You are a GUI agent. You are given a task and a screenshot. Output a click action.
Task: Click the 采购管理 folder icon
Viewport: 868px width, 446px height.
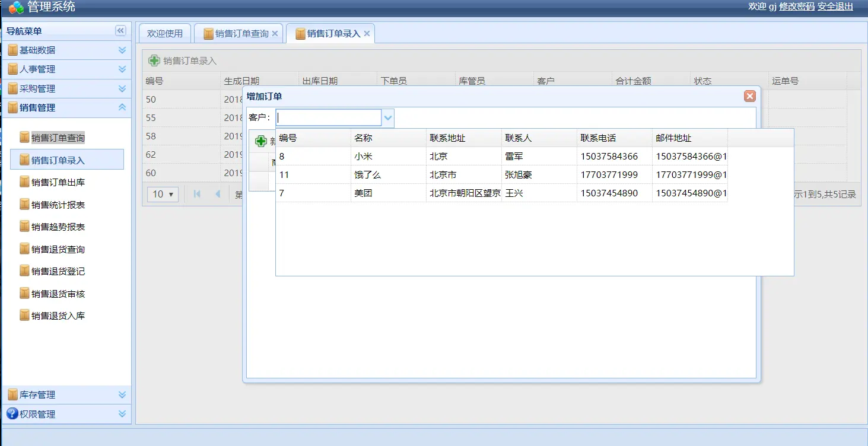(13, 88)
